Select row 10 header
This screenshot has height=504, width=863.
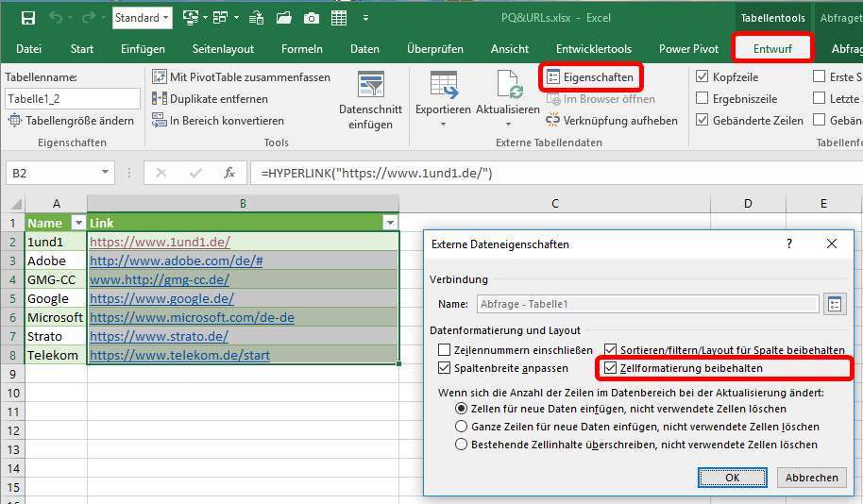[13, 393]
